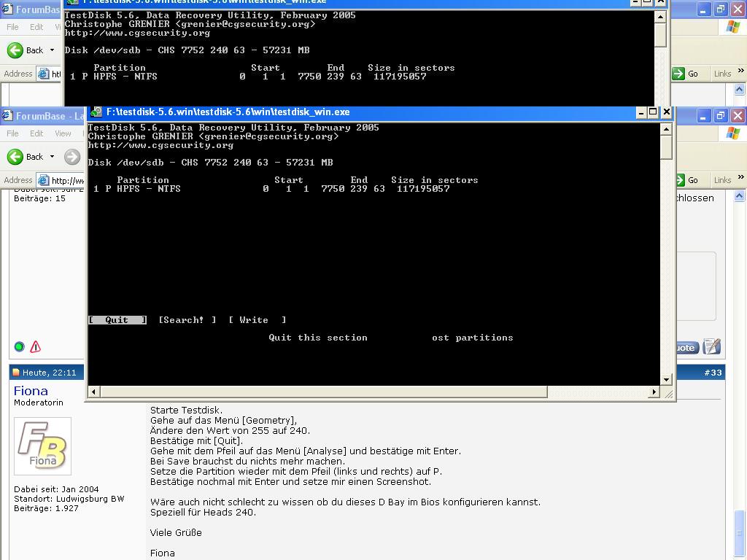Open Links toolbar in lower ForumBase browser
Image resolution: width=747 pixels, height=560 pixels.
722,180
